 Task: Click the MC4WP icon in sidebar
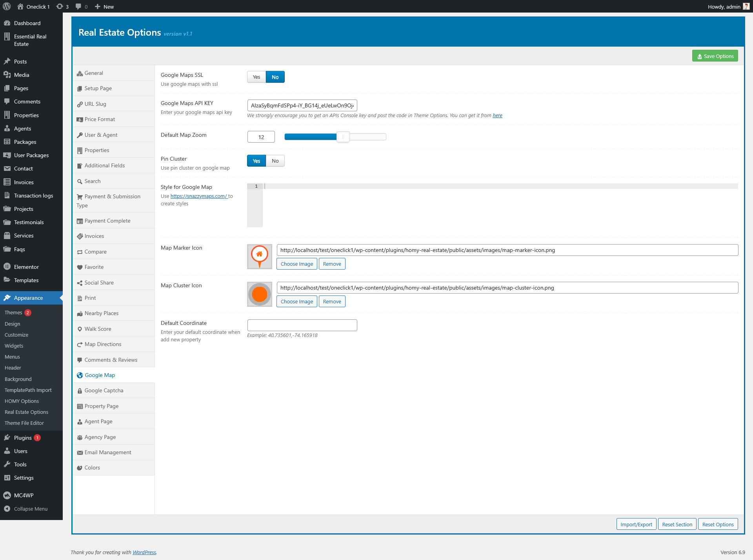[7, 495]
